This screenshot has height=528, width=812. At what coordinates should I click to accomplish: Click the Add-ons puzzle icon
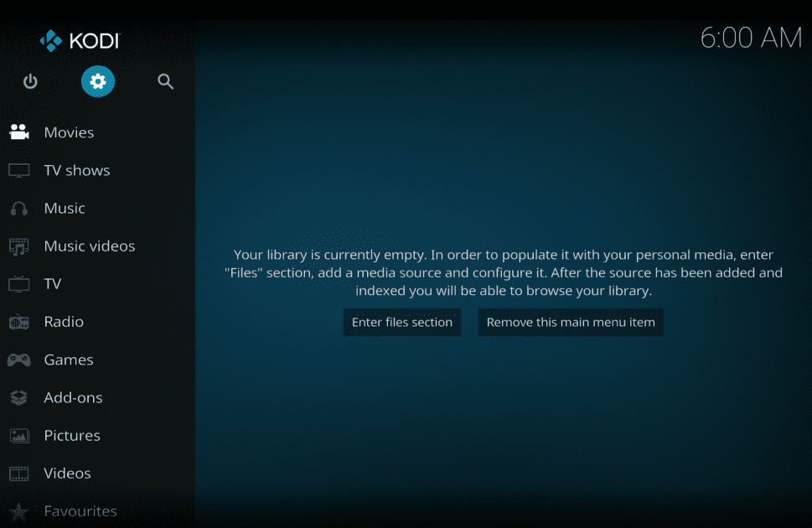[18, 397]
